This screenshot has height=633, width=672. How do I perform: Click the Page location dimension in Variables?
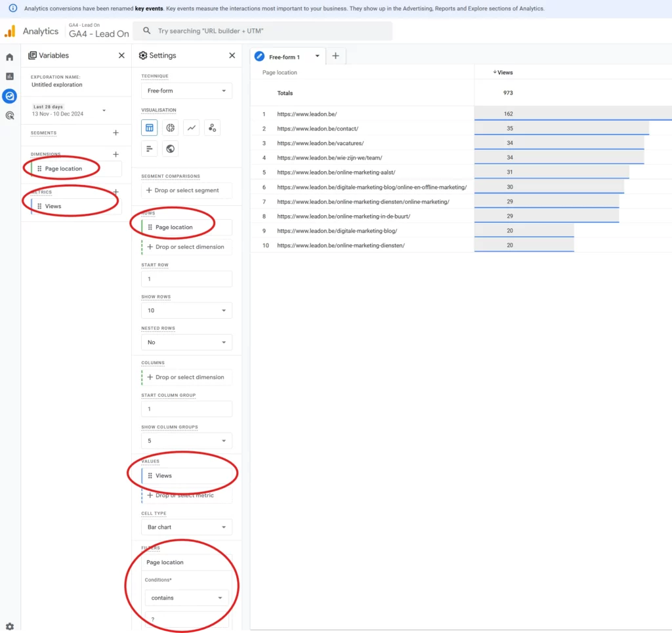[x=76, y=169]
